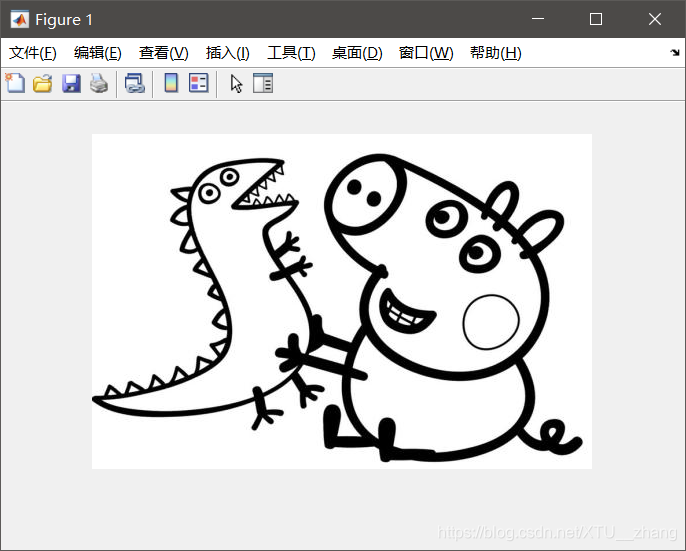Activate the Edit Plot arrow tool
686x551 pixels.
pyautogui.click(x=236, y=84)
